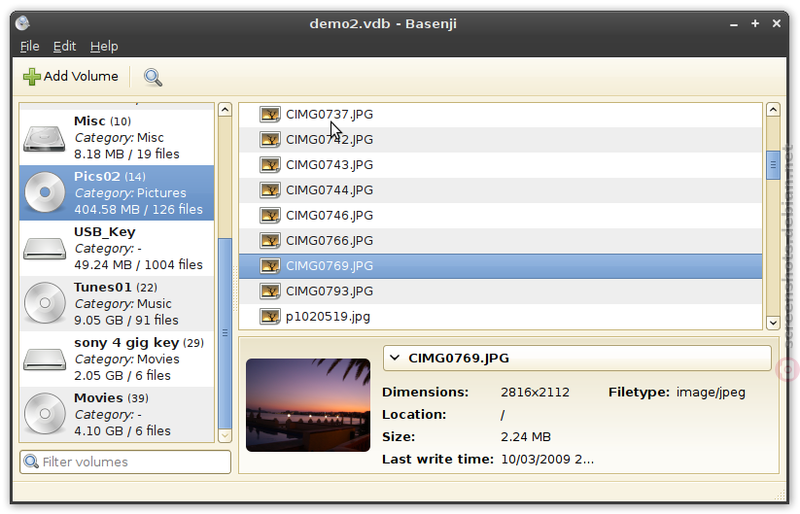Click the Add Volume plus icon

pos(32,77)
